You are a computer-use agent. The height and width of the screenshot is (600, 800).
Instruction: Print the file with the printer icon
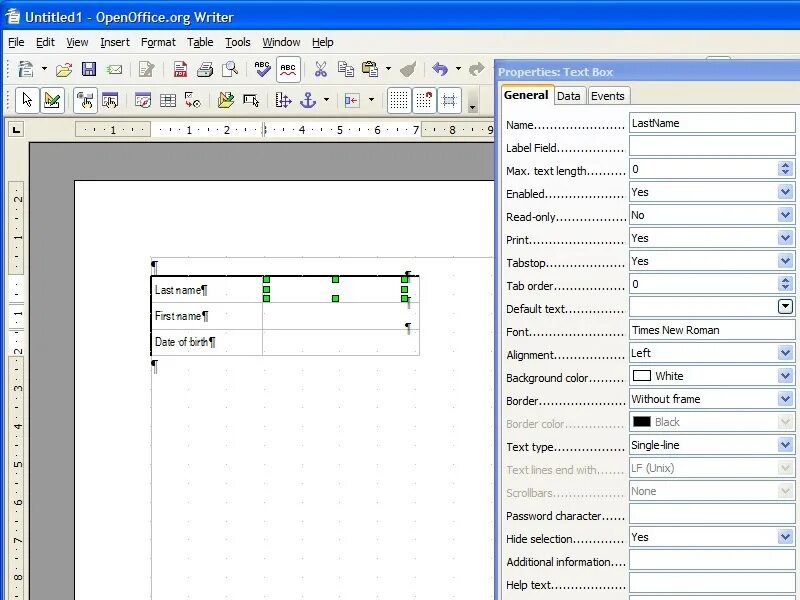pyautogui.click(x=205, y=69)
